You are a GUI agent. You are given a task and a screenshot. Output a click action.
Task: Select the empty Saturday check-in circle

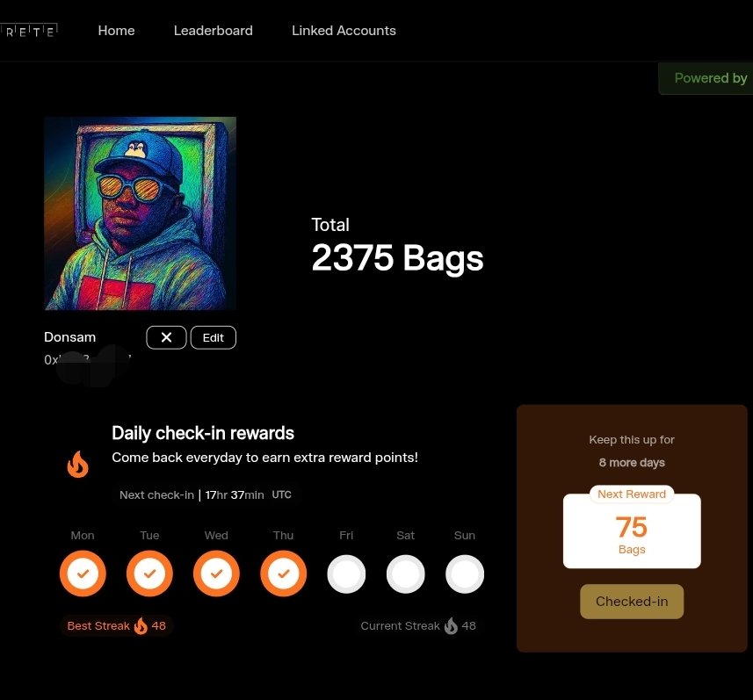[405, 574]
